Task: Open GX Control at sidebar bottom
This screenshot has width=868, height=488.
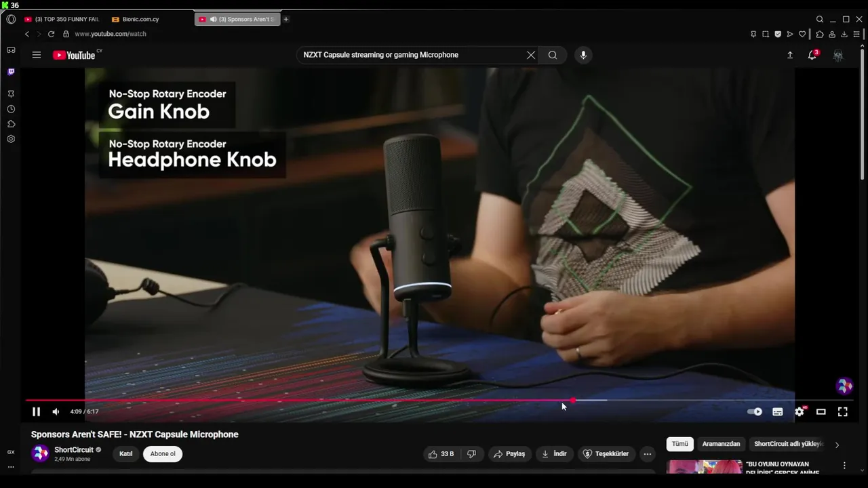Action: (x=11, y=452)
